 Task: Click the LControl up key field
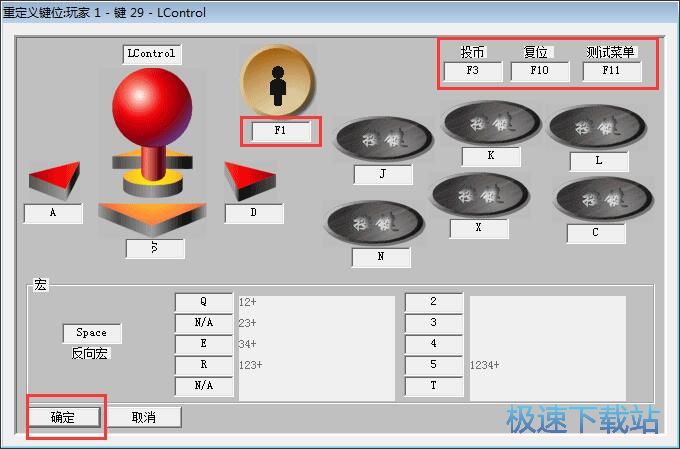[x=152, y=54]
